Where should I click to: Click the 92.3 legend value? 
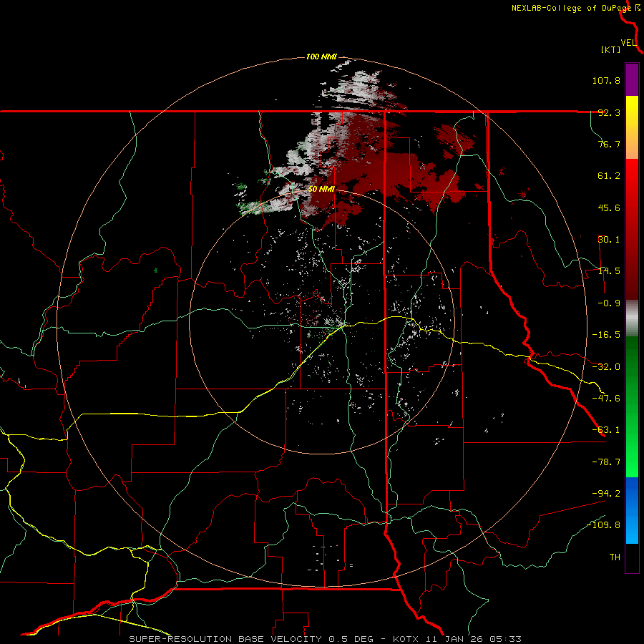coord(609,112)
